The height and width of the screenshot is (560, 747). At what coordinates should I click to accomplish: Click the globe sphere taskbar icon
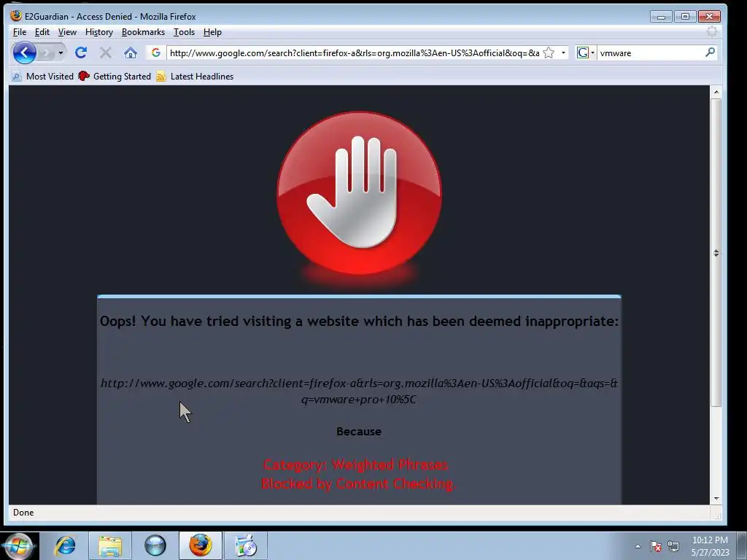pyautogui.click(x=155, y=545)
